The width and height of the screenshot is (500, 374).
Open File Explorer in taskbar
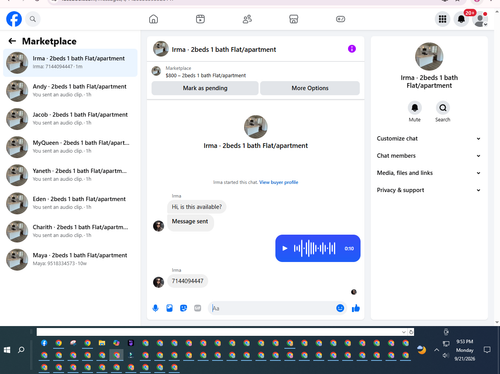pyautogui.click(x=102, y=343)
